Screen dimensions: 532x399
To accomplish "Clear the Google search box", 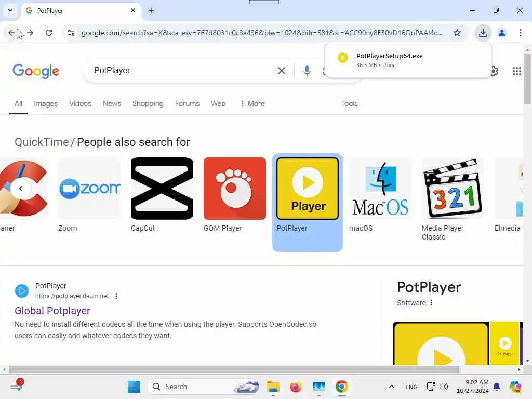I will click(x=281, y=71).
